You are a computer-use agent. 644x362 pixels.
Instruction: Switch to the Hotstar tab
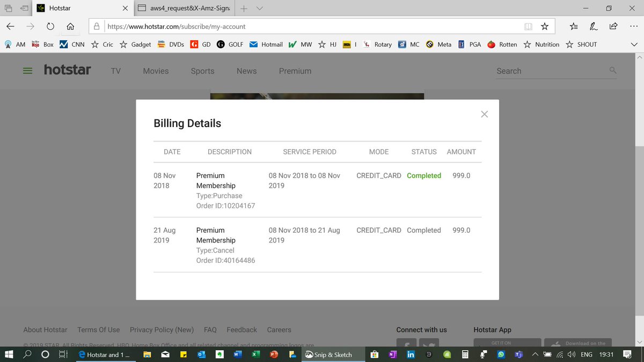pyautogui.click(x=83, y=8)
